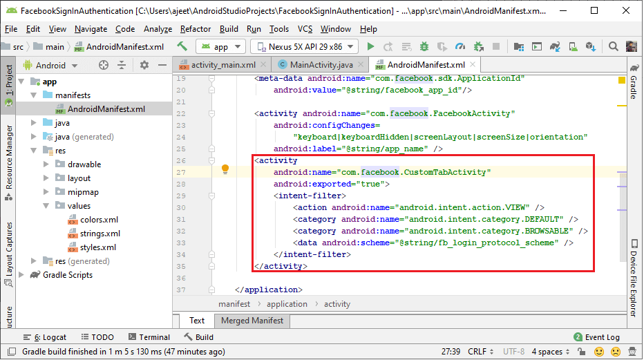Image resolution: width=644 pixels, height=360 pixels.
Task: Click Search Everywhere magnifier icon
Action: [x=613, y=46]
